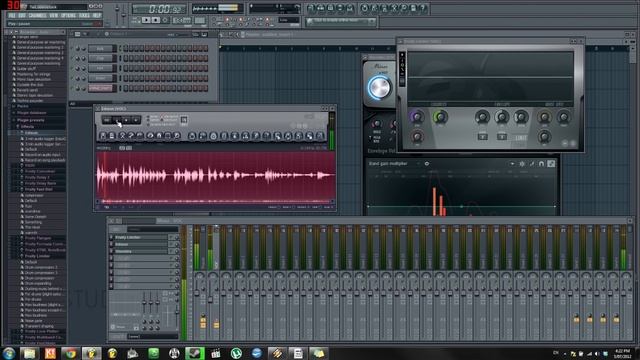Image resolution: width=640 pixels, height=360 pixels.
Task: Select 'Guitar stuff' preset in browser
Action: coord(28,69)
